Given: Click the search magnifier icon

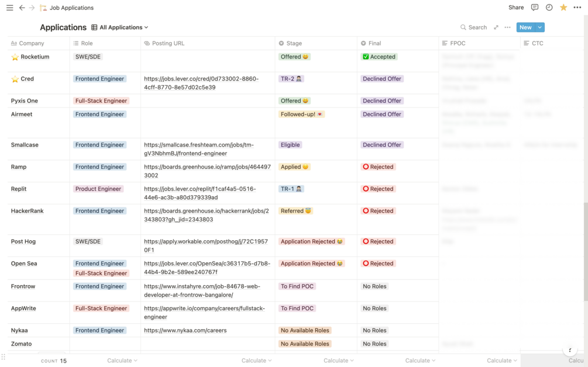Looking at the screenshot, I should [x=463, y=27].
